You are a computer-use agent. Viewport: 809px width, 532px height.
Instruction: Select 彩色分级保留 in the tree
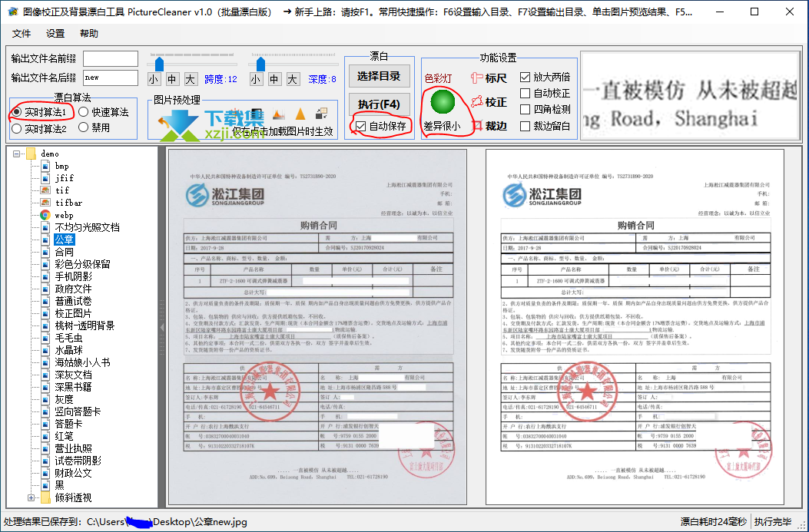tap(82, 264)
